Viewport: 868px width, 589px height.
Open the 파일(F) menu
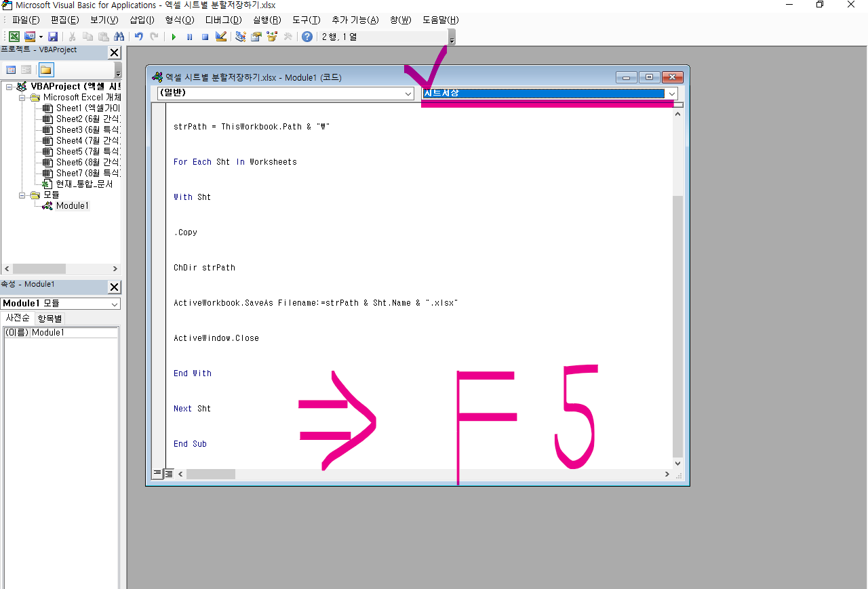click(x=26, y=20)
